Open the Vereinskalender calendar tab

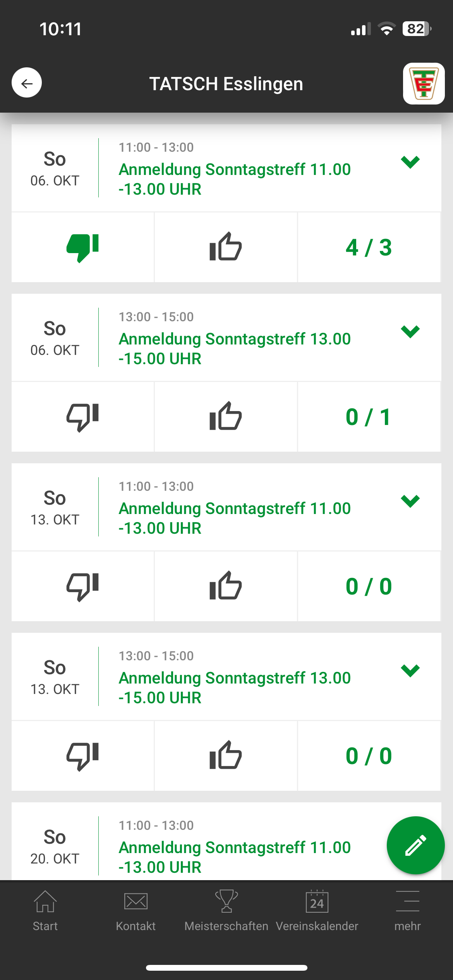(317, 910)
